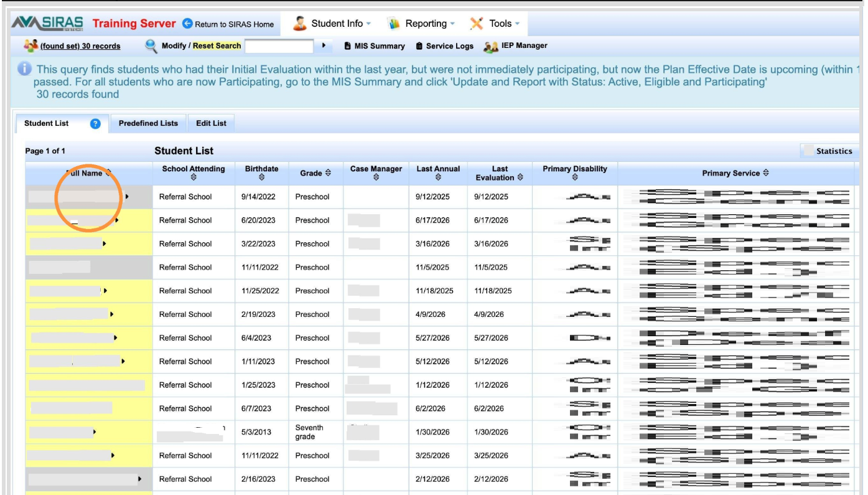Expand name arrow in the 2/16/2023 birthdate row
868x495 pixels.
tap(139, 479)
